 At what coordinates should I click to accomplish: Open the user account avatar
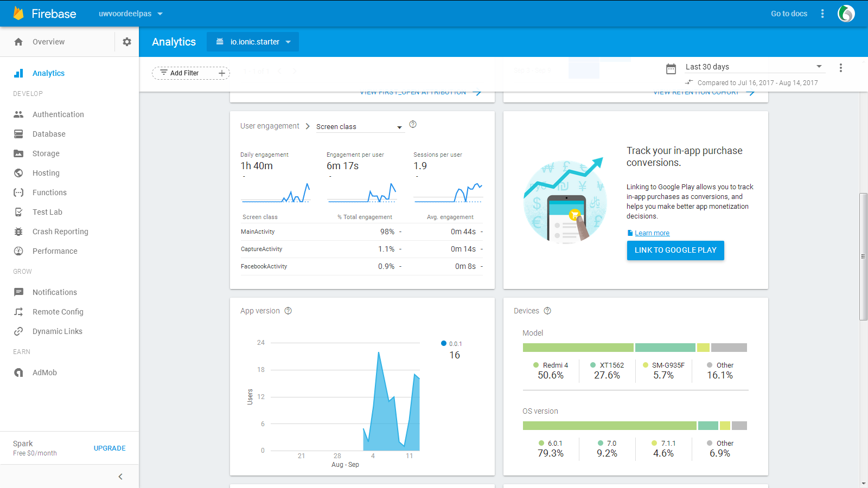tap(846, 14)
